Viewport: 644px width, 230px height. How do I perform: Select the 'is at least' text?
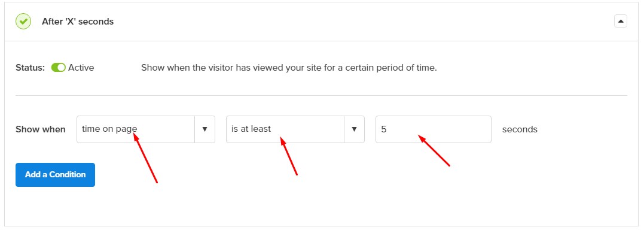(x=251, y=129)
